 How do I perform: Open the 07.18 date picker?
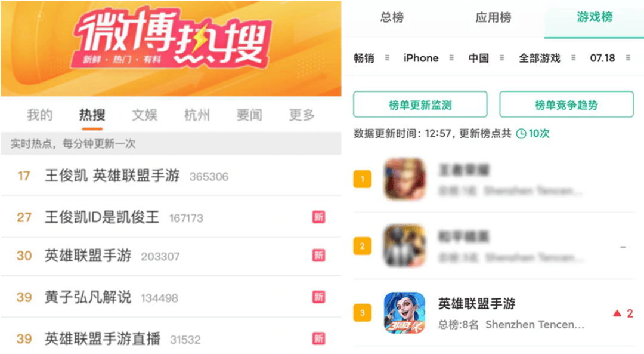tap(610, 58)
